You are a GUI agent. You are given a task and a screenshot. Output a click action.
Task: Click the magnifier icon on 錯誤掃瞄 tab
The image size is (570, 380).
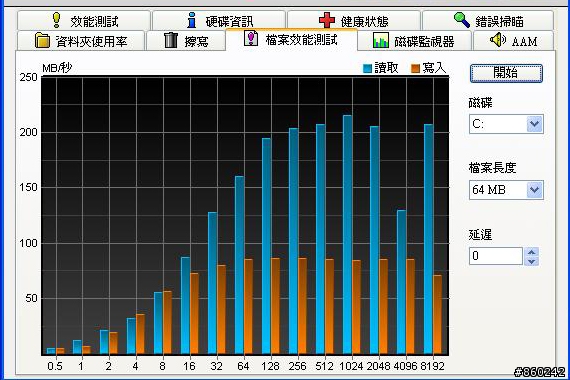462,20
